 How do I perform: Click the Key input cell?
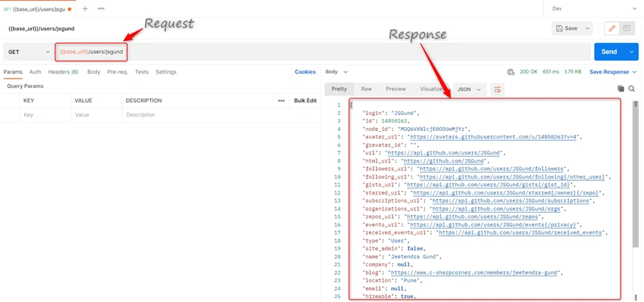pos(45,115)
